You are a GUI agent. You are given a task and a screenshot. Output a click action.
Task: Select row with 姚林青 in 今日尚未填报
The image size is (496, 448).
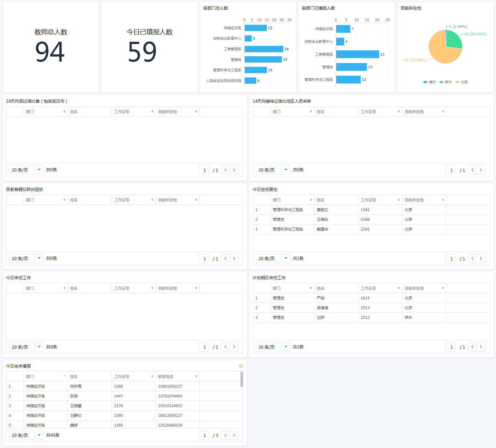[76, 386]
